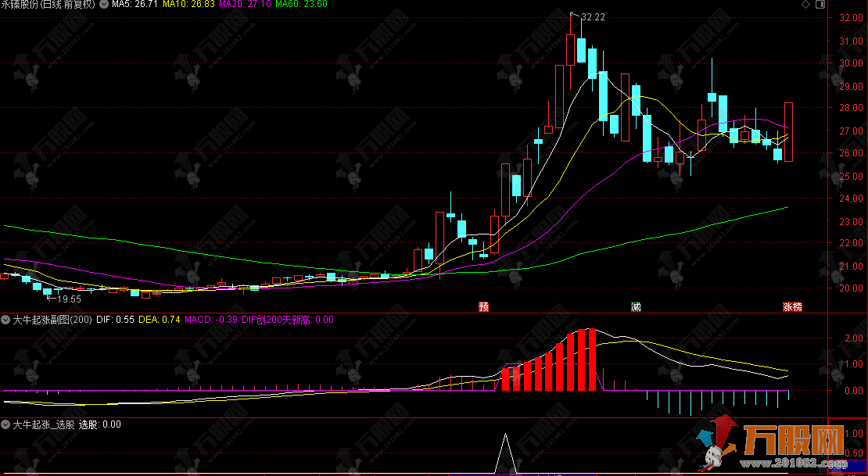868x476 pixels.
Task: Click the 万股网 logo in bottom right
Action: pos(782,448)
